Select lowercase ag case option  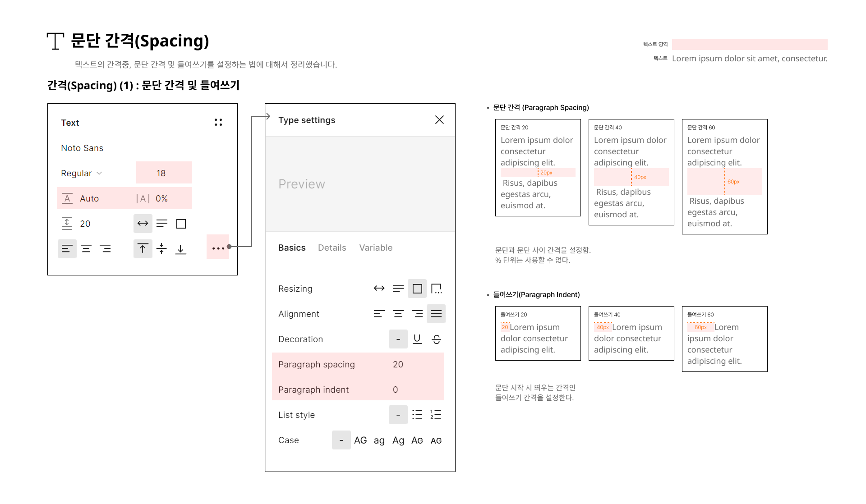click(379, 440)
